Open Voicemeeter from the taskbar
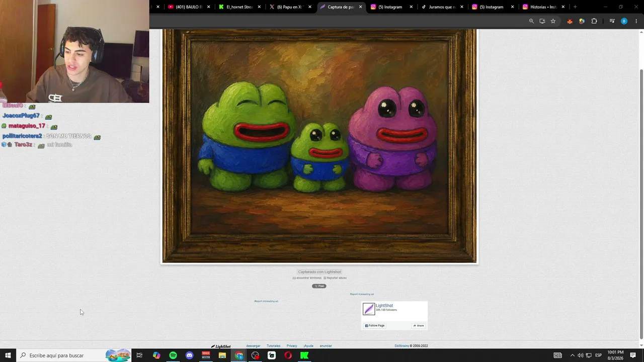This screenshot has width=644, height=362. click(206, 355)
